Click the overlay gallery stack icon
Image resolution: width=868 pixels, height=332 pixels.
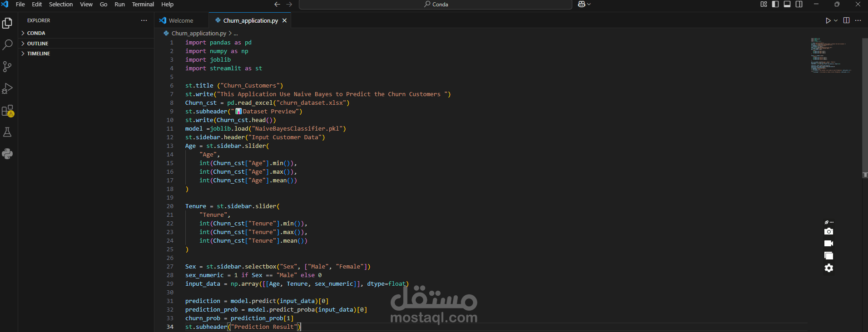point(829,256)
